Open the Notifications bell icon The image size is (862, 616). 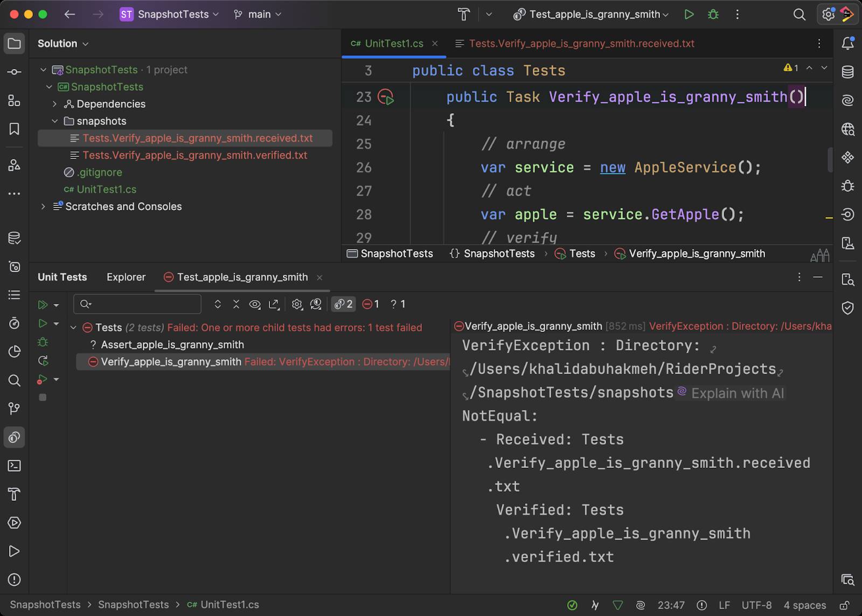(x=847, y=44)
